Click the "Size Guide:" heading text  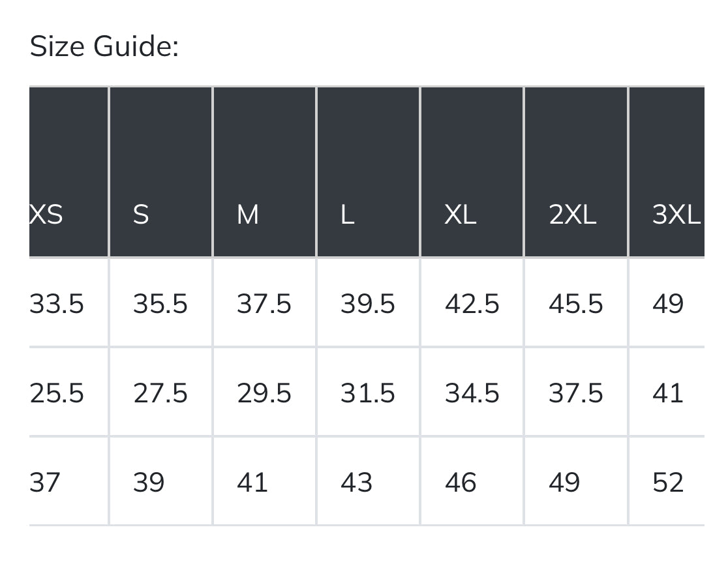coord(104,47)
